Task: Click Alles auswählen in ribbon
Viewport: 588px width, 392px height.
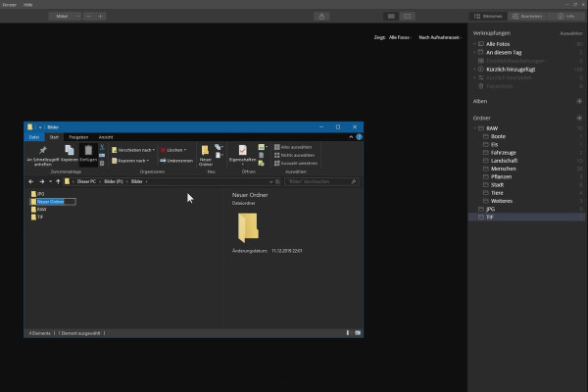Action: point(293,147)
